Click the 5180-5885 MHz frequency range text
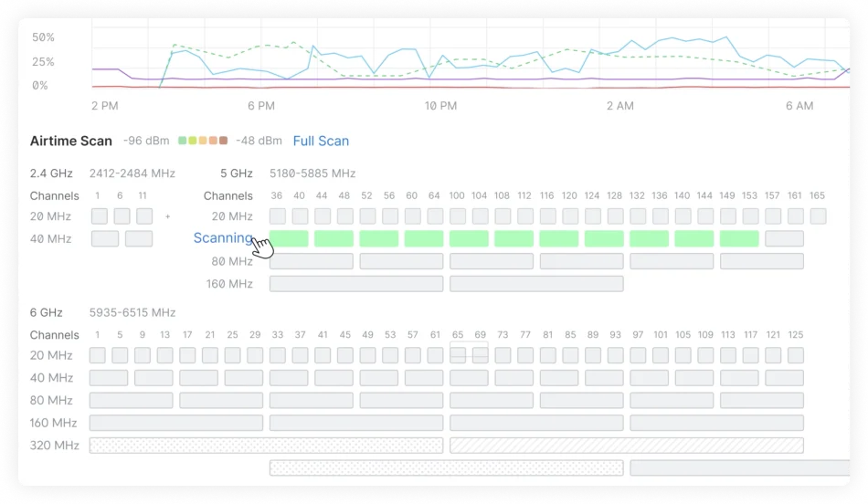The height and width of the screenshot is (504, 868). 312,173
